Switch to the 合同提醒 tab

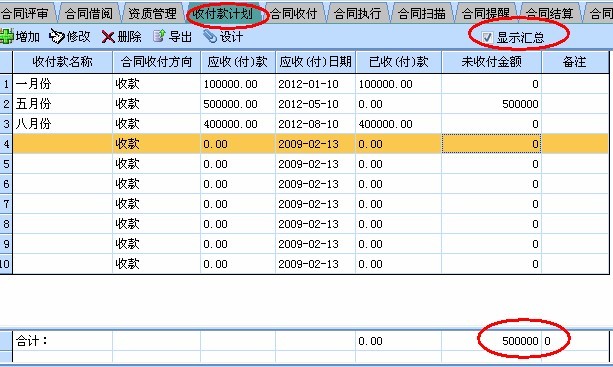pyautogui.click(x=486, y=14)
